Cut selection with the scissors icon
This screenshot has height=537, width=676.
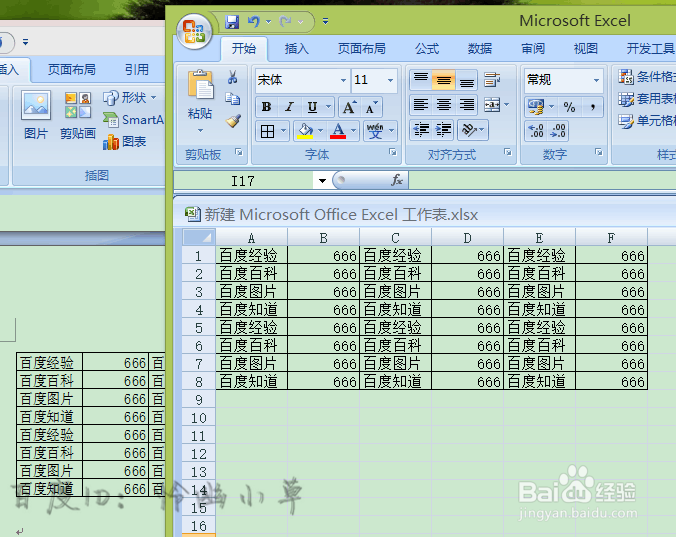233,78
